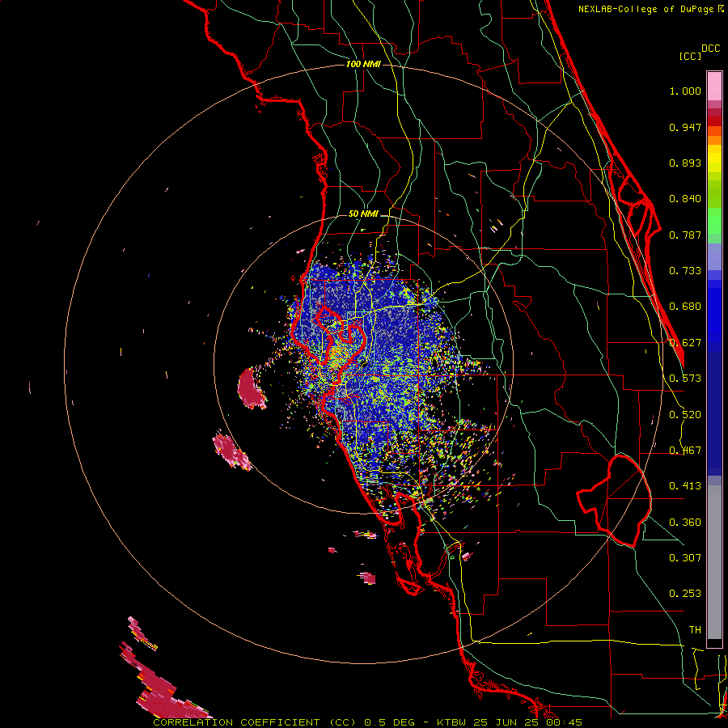This screenshot has height=728, width=728.
Task: Click the [CC] units label
Action: (x=690, y=56)
